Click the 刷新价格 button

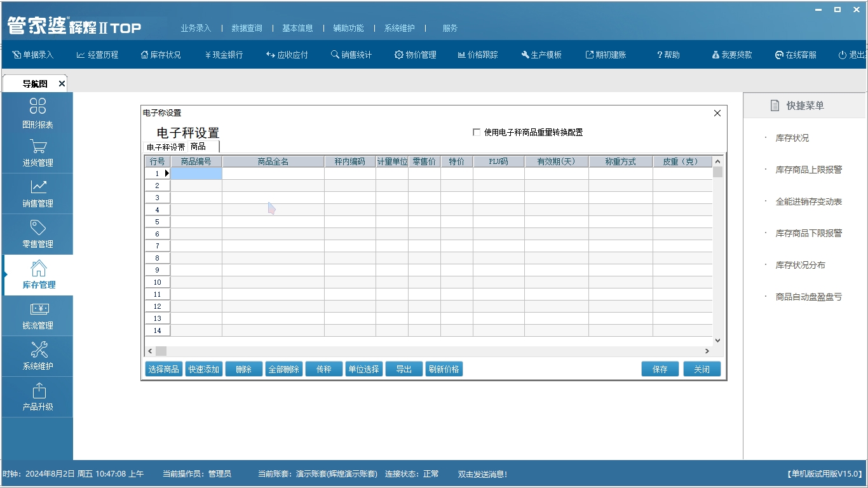click(444, 369)
